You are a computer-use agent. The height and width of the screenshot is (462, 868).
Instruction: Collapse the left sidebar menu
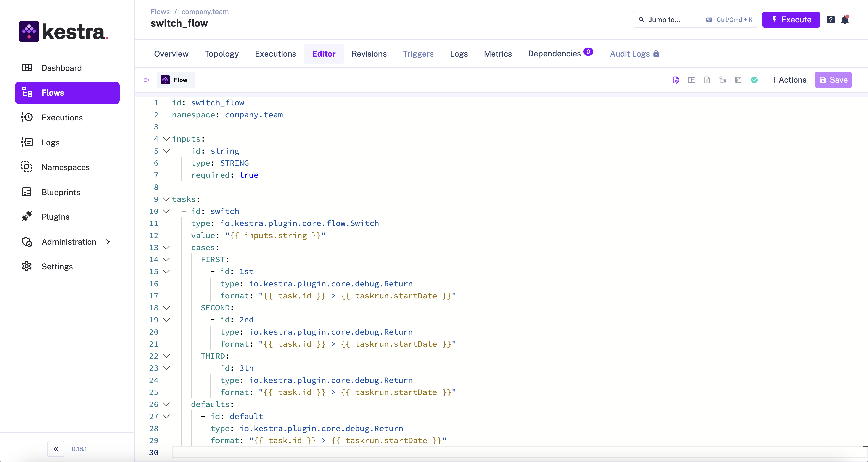tap(56, 448)
